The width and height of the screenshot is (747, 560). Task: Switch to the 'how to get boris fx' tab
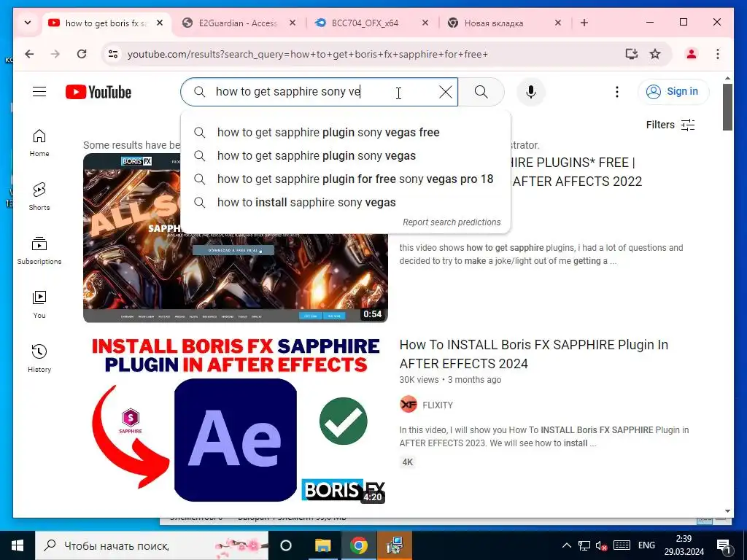pyautogui.click(x=106, y=23)
